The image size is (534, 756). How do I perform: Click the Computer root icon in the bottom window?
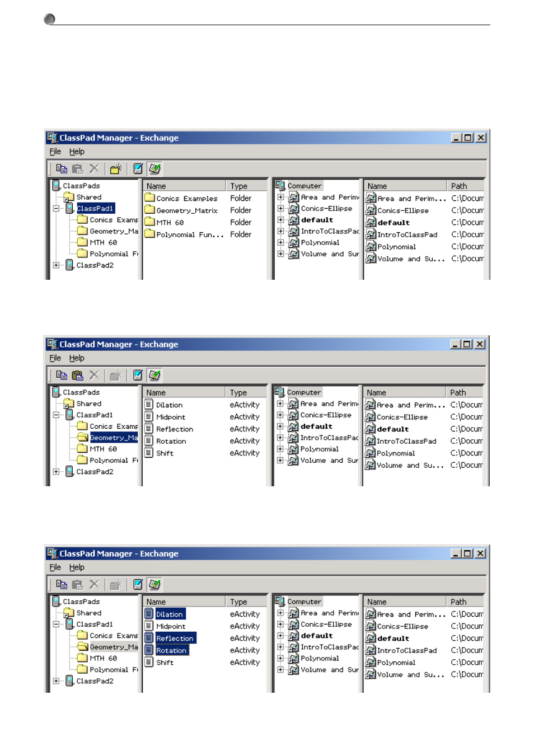pyautogui.click(x=280, y=601)
